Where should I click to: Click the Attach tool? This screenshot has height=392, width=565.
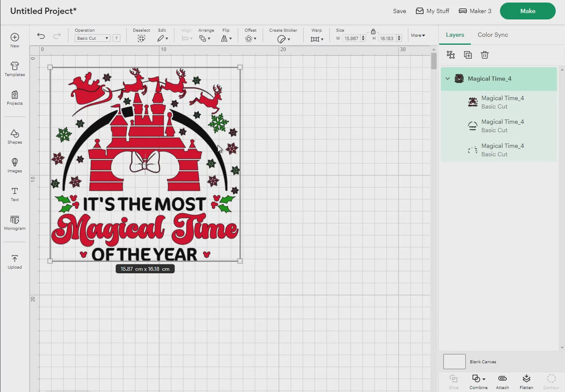(x=503, y=381)
